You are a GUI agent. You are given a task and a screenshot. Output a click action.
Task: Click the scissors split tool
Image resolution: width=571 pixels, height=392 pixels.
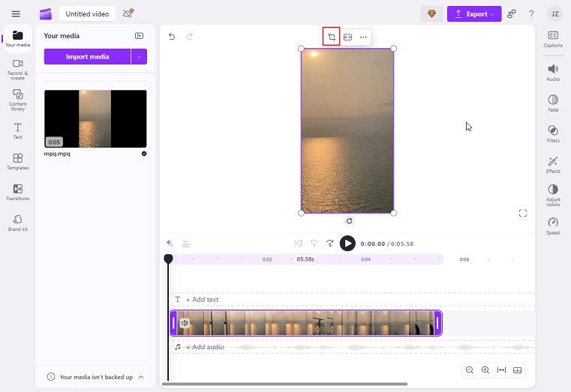pos(186,244)
